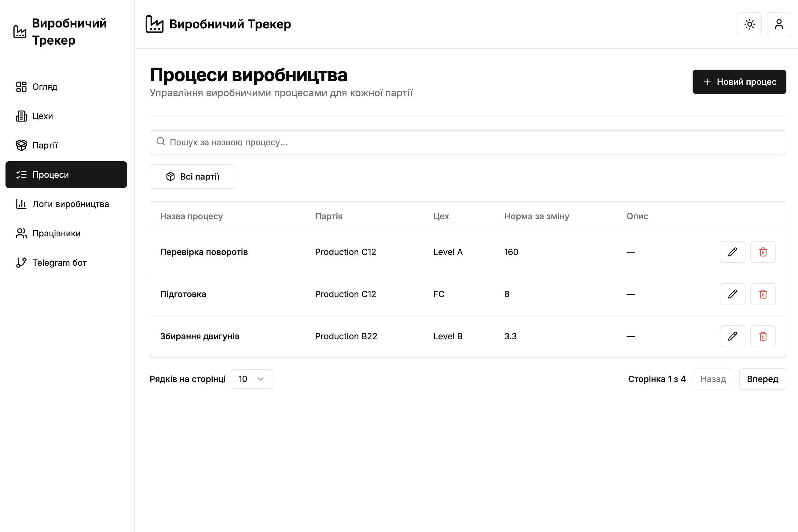
Task: Open the user profile icon menu
Action: (779, 24)
